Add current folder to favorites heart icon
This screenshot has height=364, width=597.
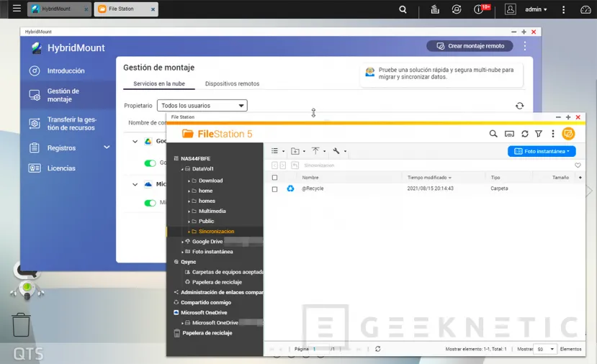(x=578, y=165)
